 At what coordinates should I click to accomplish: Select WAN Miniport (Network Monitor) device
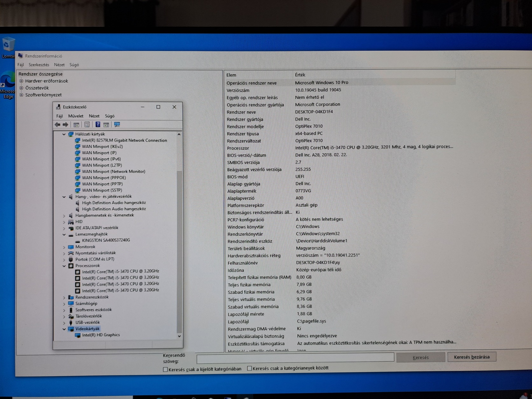[114, 171]
